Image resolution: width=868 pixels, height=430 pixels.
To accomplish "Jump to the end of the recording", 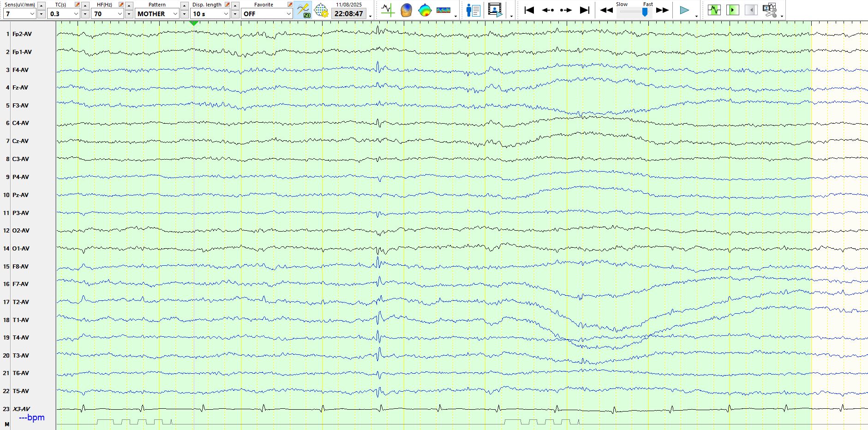I will (x=584, y=10).
